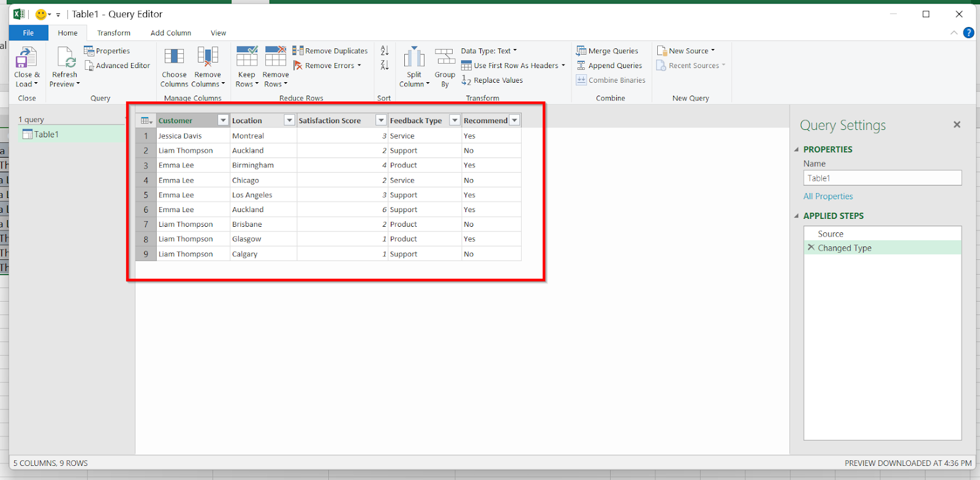Click the Glasgow cell
This screenshot has width=980, height=480.
263,239
